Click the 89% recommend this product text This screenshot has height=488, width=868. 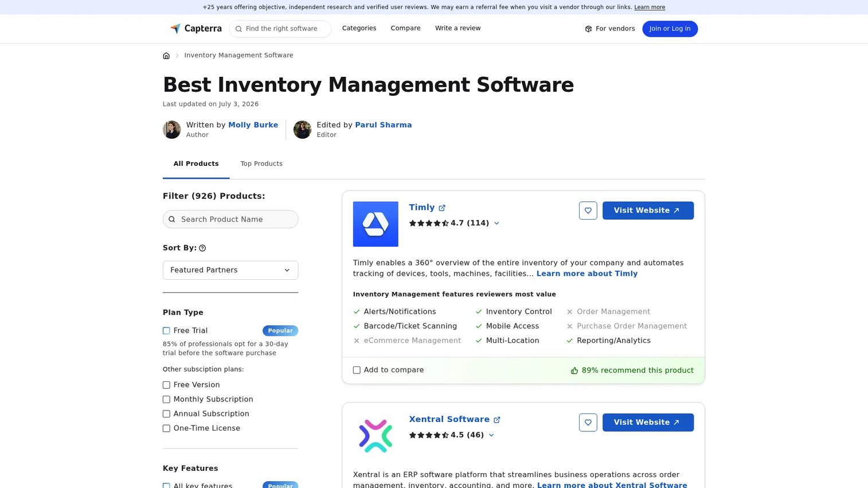point(638,370)
